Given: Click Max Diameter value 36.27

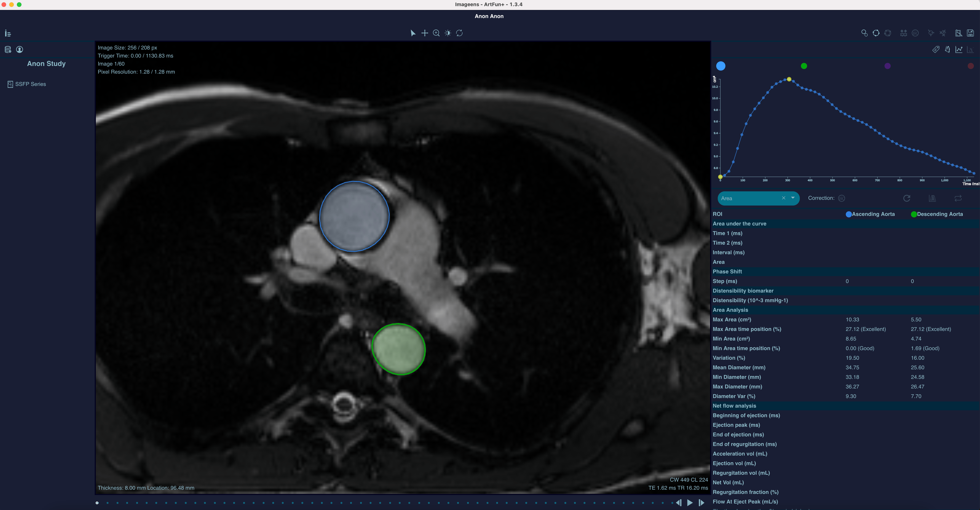Looking at the screenshot, I should coord(852,387).
